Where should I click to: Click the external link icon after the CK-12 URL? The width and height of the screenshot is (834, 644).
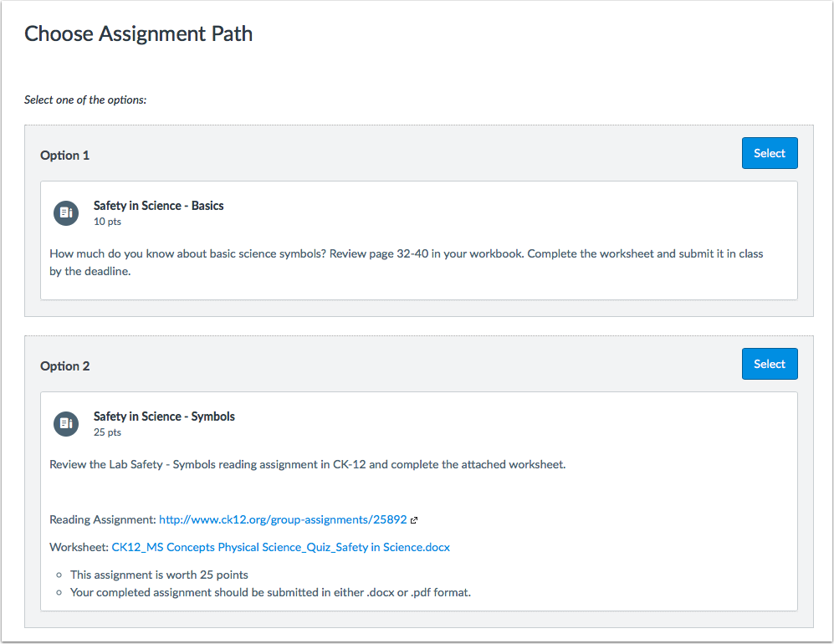point(414,520)
